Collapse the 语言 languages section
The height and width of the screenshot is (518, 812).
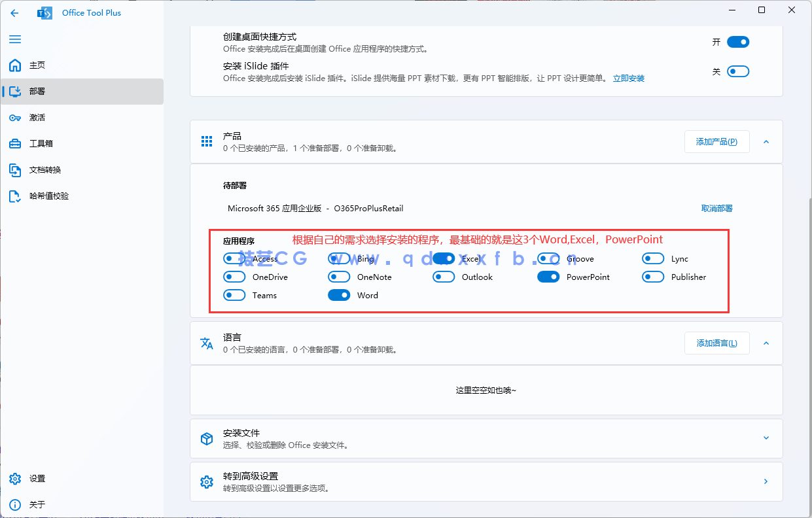point(766,343)
